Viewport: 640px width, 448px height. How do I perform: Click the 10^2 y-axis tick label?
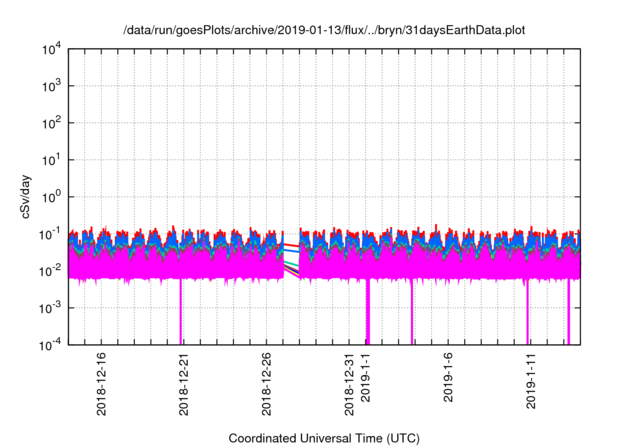[x=51, y=123]
